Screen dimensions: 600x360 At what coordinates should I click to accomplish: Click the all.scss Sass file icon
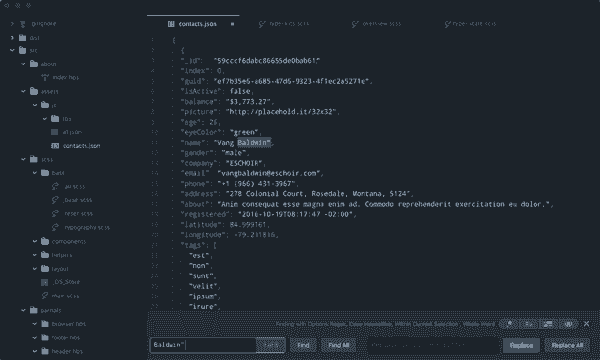click(x=55, y=186)
